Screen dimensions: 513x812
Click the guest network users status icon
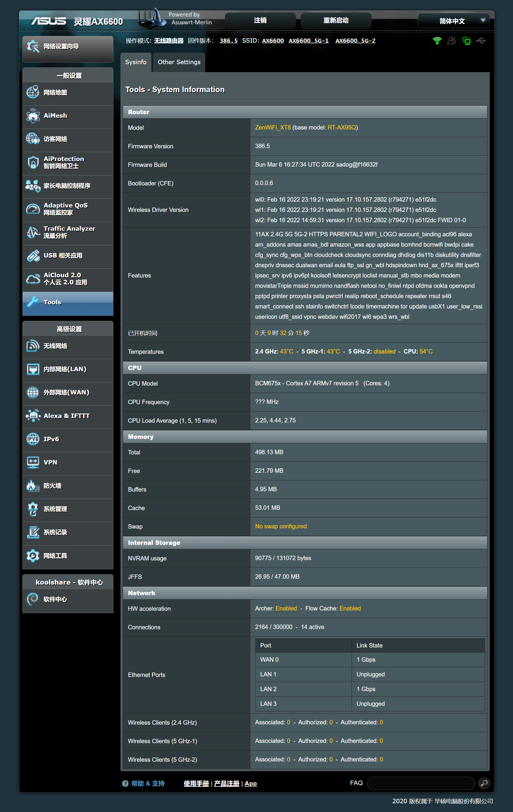[x=451, y=41]
